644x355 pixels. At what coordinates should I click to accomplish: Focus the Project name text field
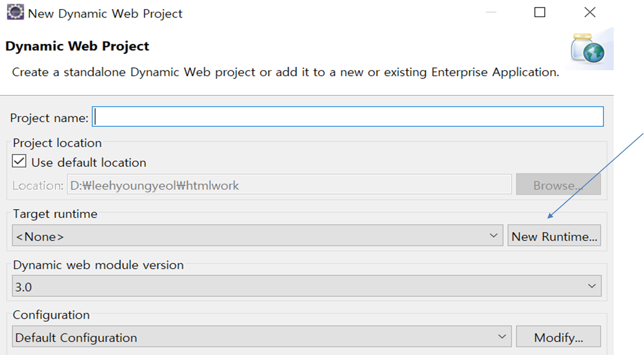[x=348, y=117]
